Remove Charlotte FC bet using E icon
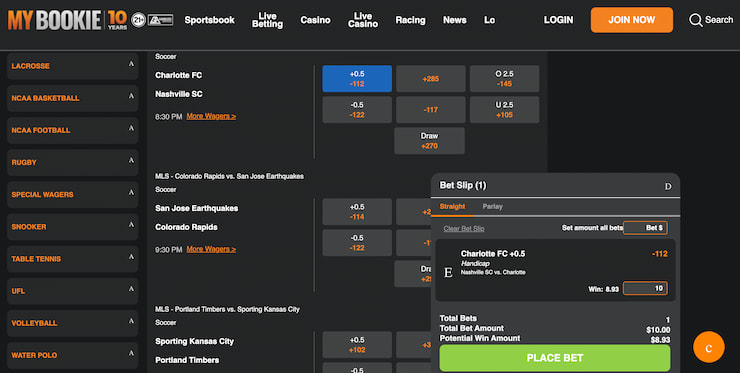The height and width of the screenshot is (373, 740). (x=448, y=272)
